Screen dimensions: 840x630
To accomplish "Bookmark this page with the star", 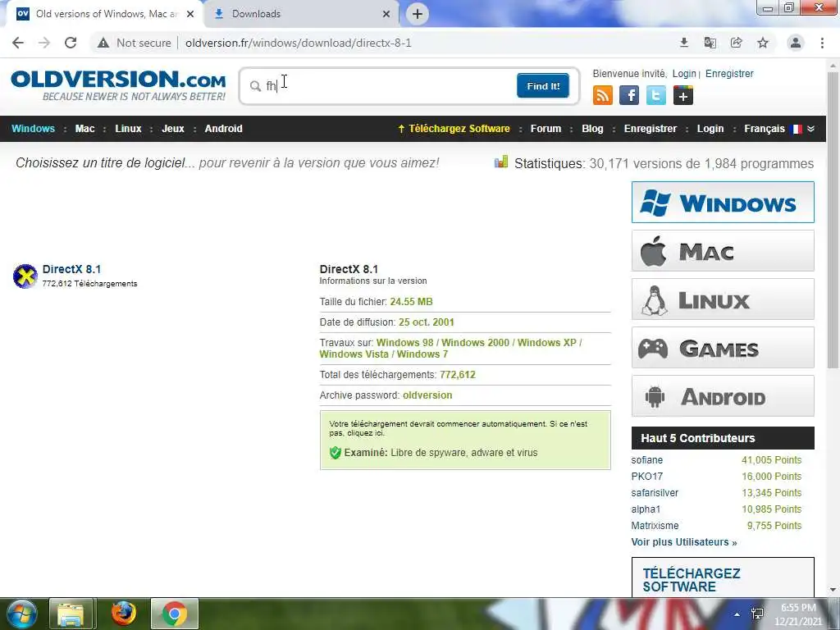I will click(x=763, y=43).
